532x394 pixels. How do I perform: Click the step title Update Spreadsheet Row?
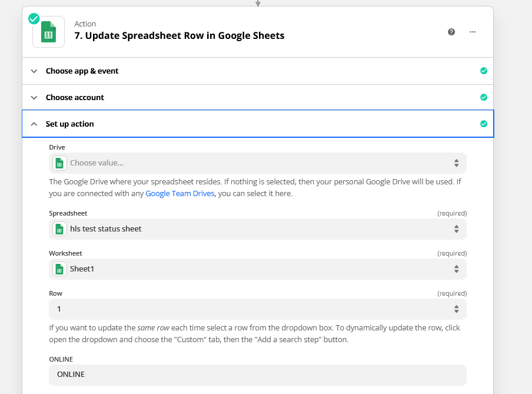[179, 36]
